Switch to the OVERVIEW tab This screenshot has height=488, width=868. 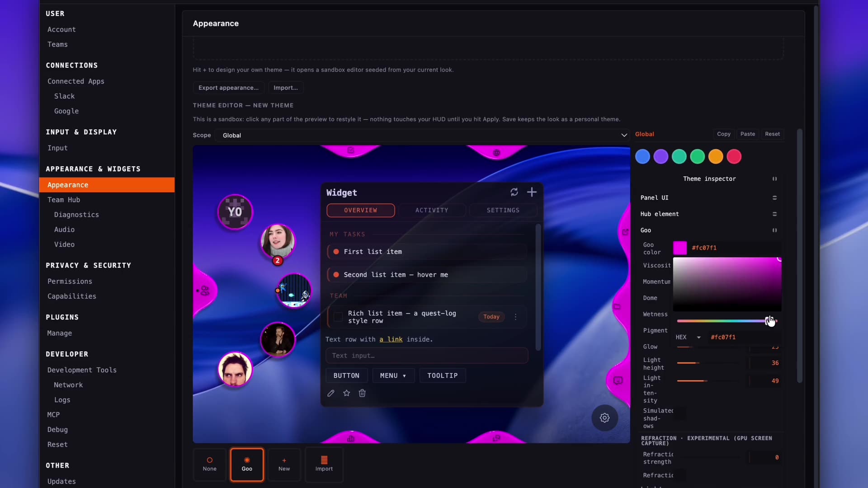tap(361, 210)
